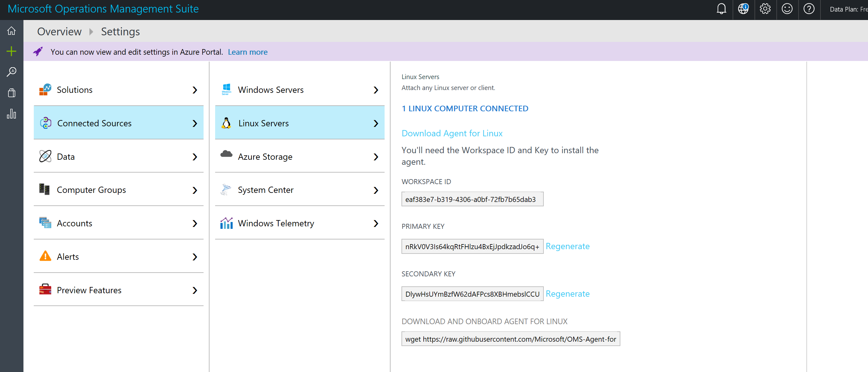Click the green plus add icon
868x372 pixels.
[x=12, y=51]
